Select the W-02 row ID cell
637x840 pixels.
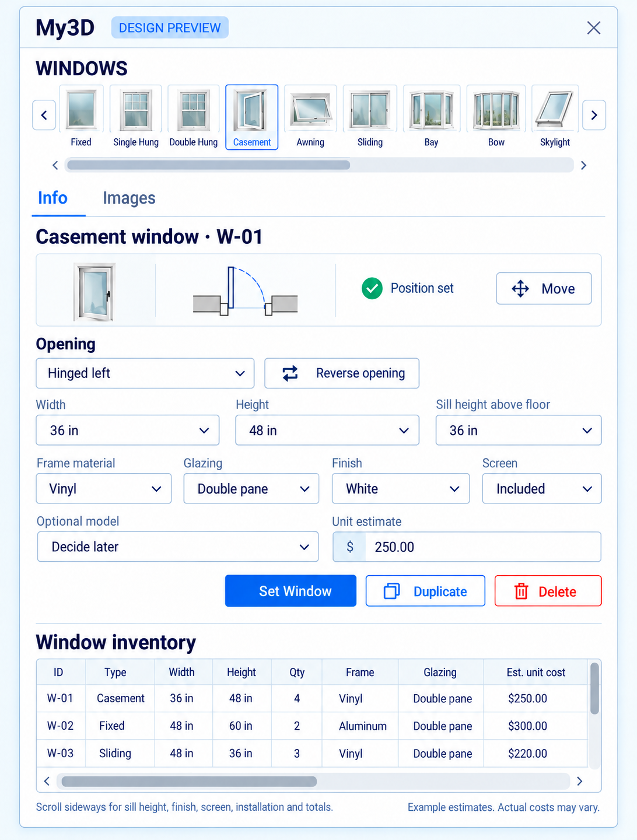click(60, 726)
